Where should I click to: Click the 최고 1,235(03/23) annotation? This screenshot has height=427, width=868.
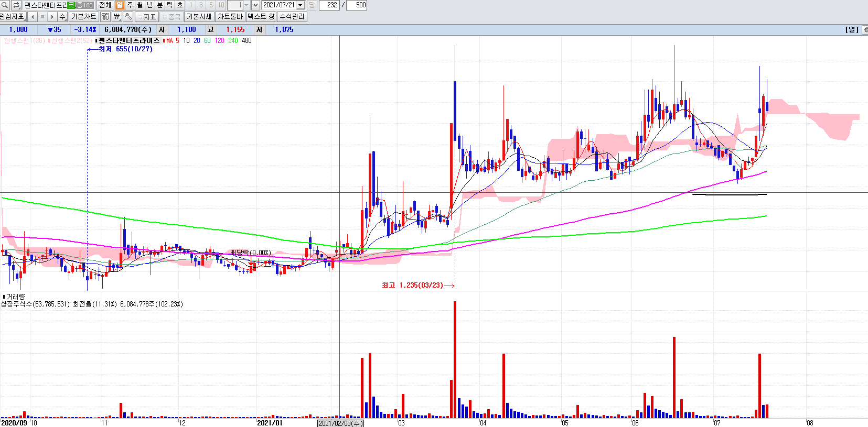tap(412, 285)
